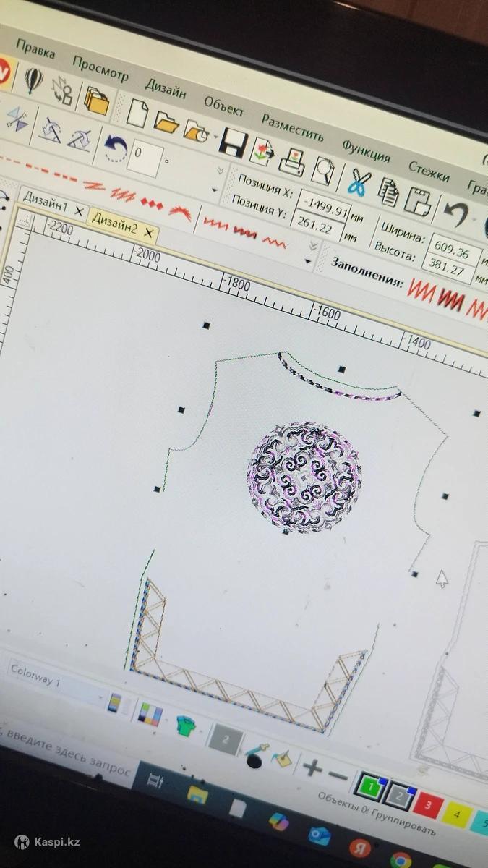Click the Paste clipboard icon
488x868 pixels.
pos(418,200)
